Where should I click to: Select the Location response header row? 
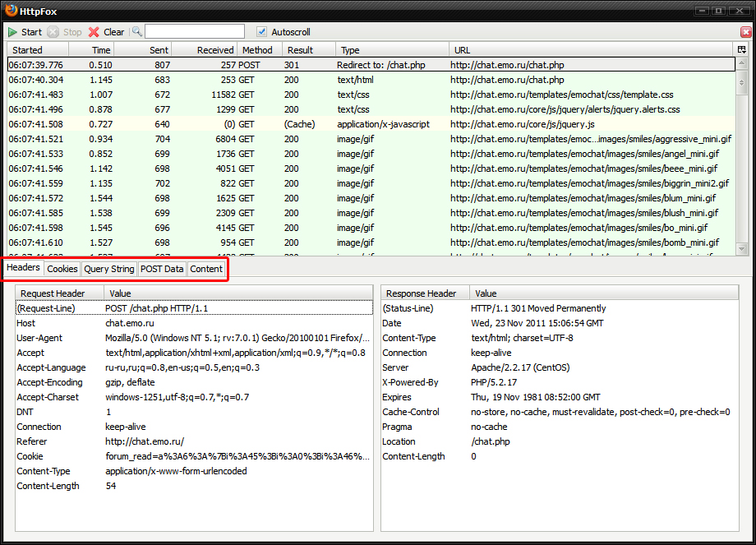(560, 441)
